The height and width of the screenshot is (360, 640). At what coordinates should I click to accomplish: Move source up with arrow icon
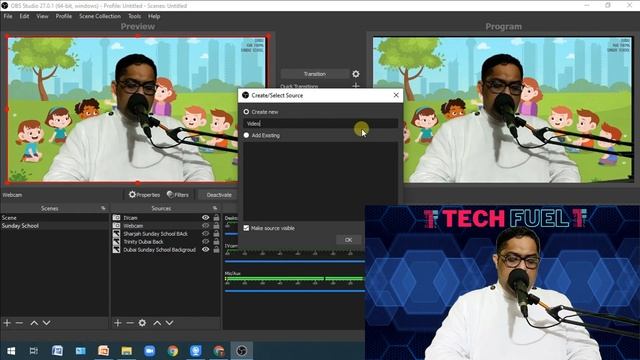[157, 323]
